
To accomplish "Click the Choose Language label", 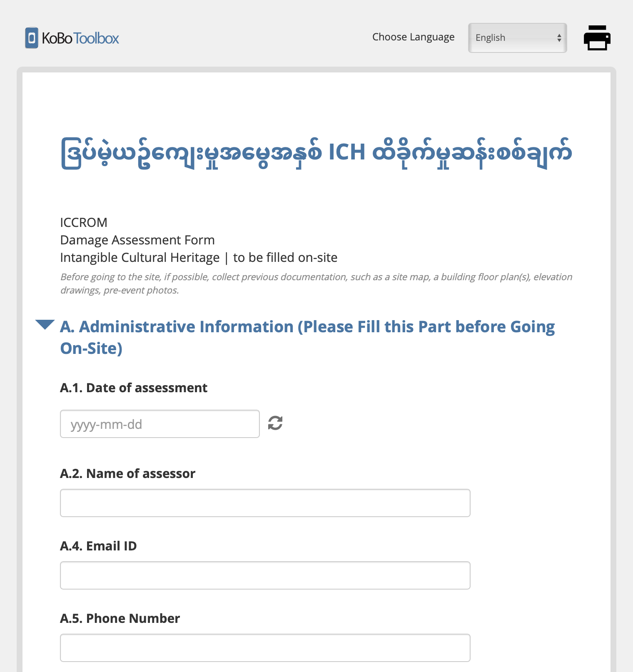I will click(413, 37).
